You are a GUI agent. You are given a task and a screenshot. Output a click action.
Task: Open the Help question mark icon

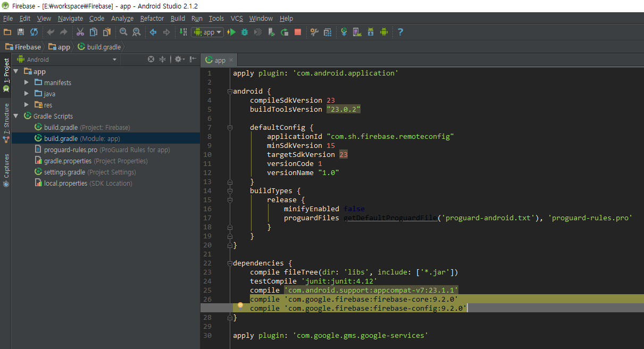coord(400,32)
